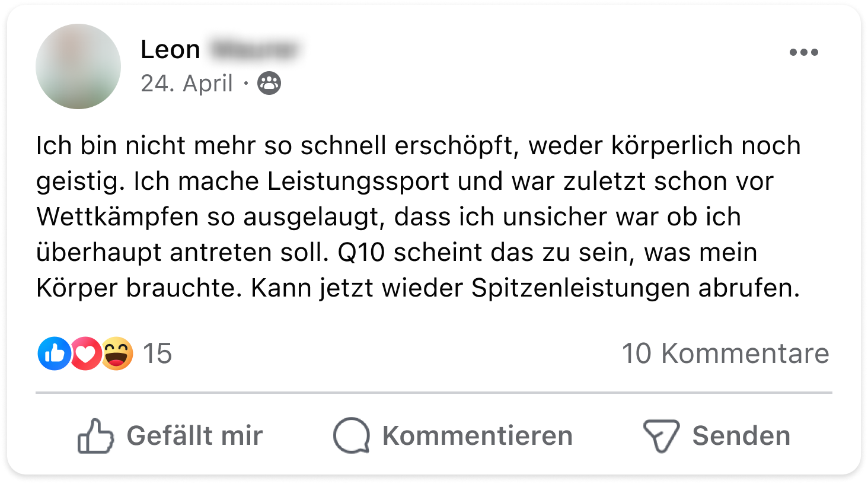
Task: Expand the 10 Kommentare comments link
Action: click(725, 354)
